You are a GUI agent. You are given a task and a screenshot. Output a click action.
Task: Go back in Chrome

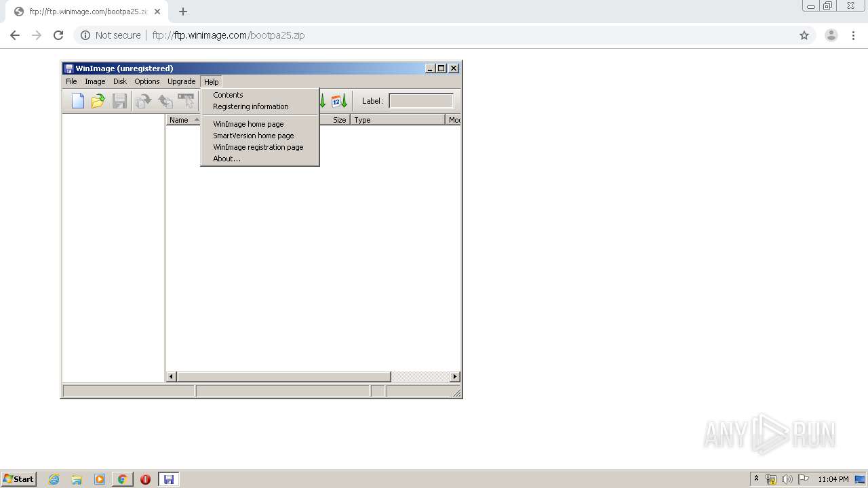(x=15, y=35)
